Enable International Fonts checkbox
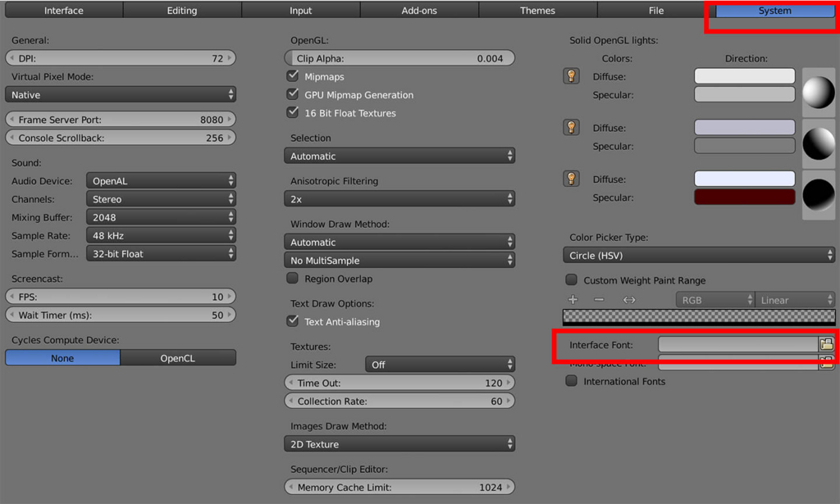Screen dimensions: 840x504 click(x=572, y=380)
